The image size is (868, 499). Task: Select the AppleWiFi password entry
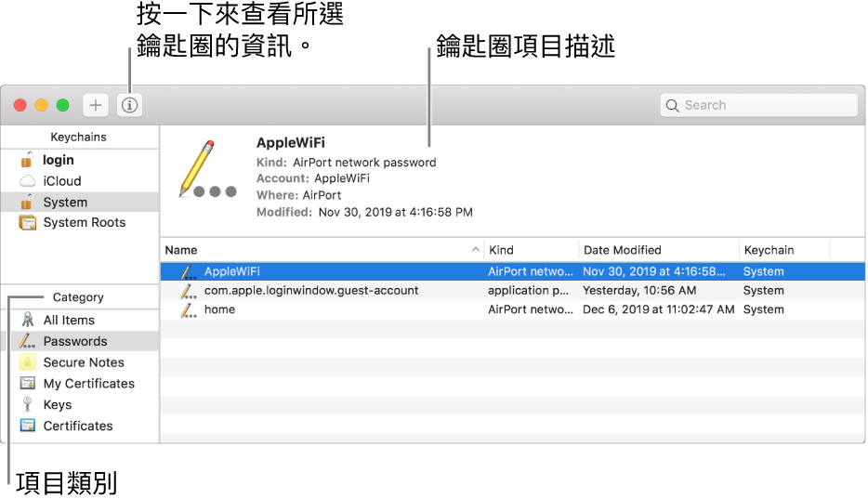(x=513, y=271)
